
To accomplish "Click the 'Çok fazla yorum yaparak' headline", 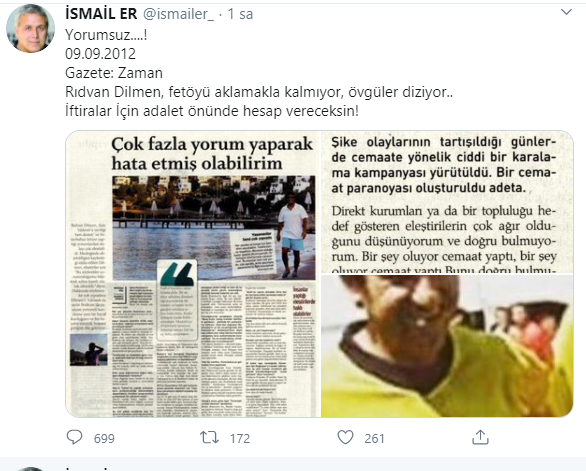I will (x=212, y=154).
